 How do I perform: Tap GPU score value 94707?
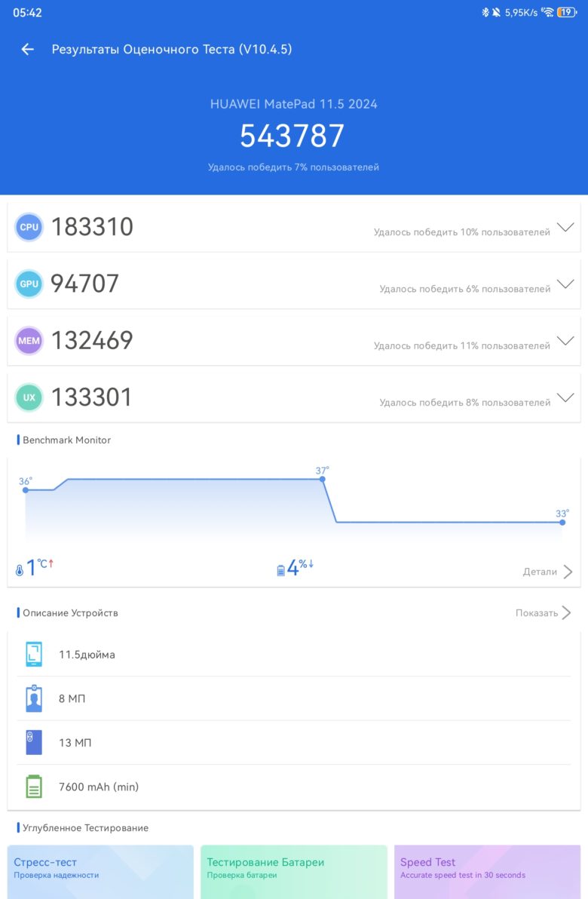click(x=85, y=284)
